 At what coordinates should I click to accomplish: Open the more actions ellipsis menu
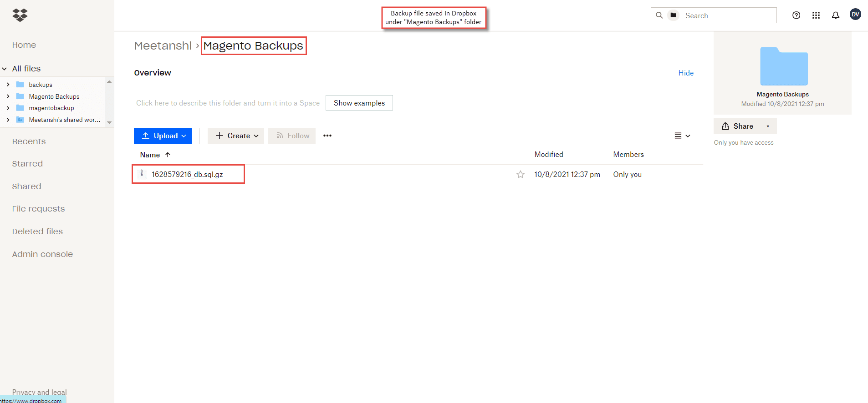coord(327,136)
